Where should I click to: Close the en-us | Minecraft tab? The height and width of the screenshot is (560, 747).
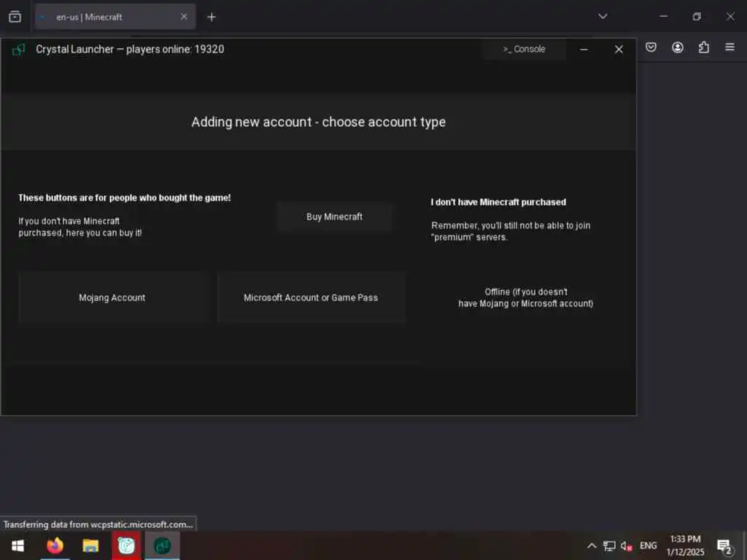[x=184, y=17]
